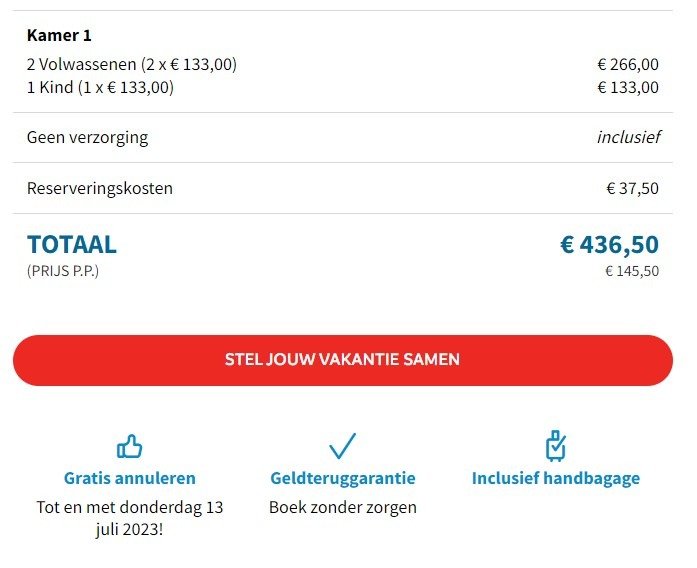Image resolution: width=697 pixels, height=568 pixels.
Task: Select the Reserveringskosten label
Action: pos(100,188)
